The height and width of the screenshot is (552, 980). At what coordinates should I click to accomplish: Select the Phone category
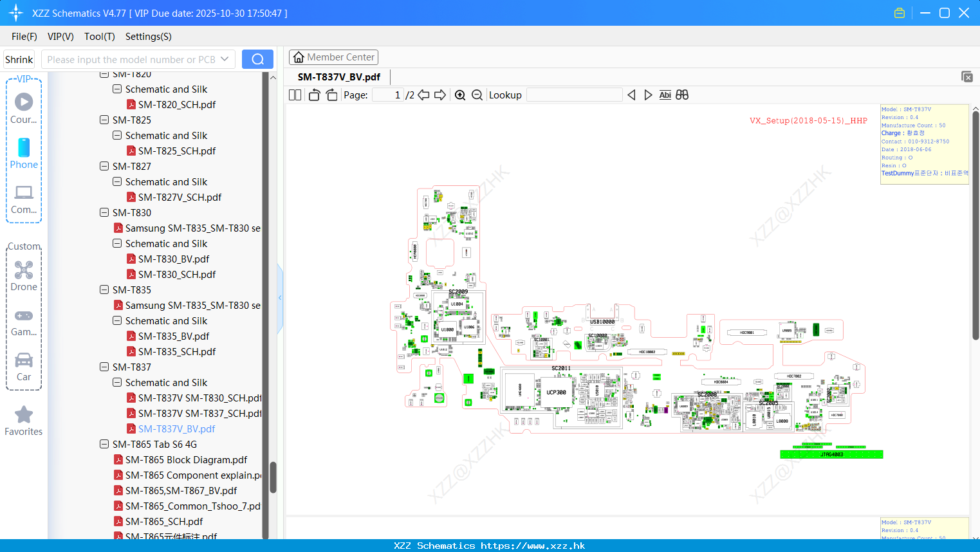(24, 153)
